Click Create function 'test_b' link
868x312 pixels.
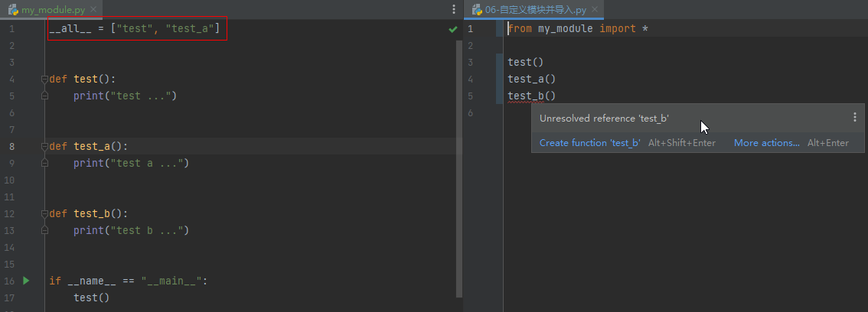pos(589,143)
